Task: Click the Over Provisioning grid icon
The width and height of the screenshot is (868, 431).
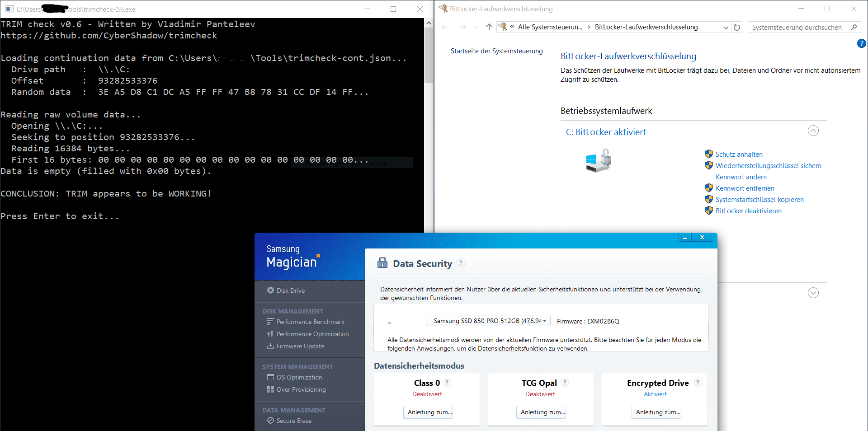Action: point(270,389)
